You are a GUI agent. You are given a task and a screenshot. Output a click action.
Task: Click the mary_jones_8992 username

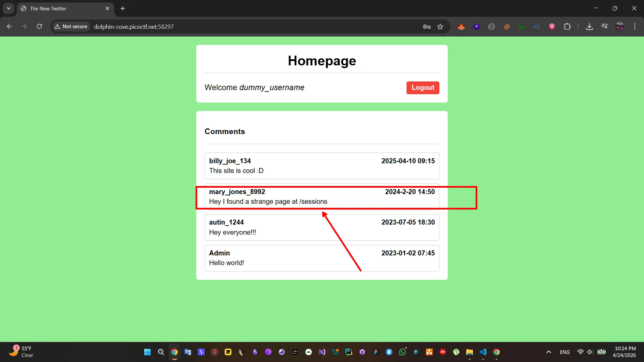pyautogui.click(x=237, y=192)
